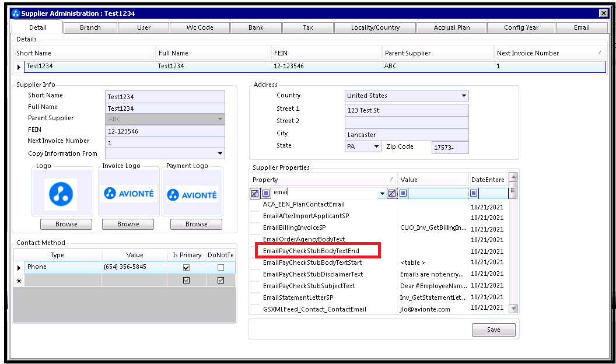Screen dimensions: 616x364
Task: Click the filter operator icon in DateEntered column
Action: (x=474, y=193)
